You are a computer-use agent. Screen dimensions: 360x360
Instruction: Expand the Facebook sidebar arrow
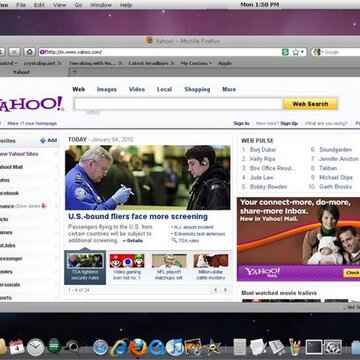(x=56, y=193)
